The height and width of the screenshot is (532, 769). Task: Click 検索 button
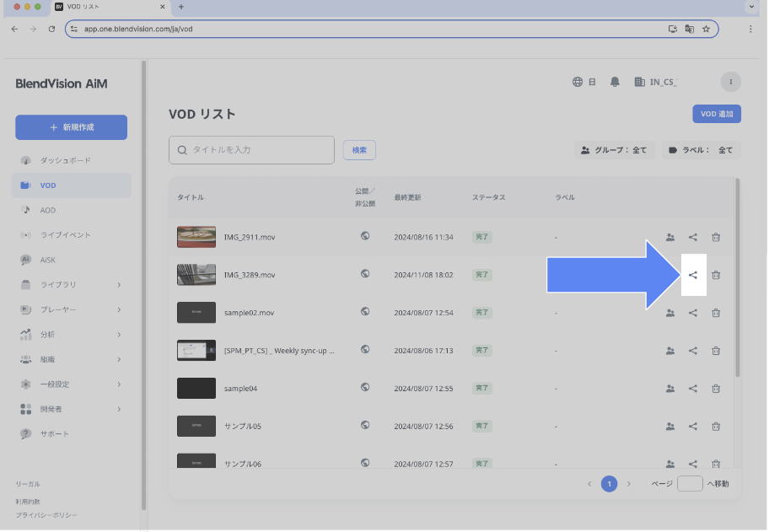[x=359, y=150]
